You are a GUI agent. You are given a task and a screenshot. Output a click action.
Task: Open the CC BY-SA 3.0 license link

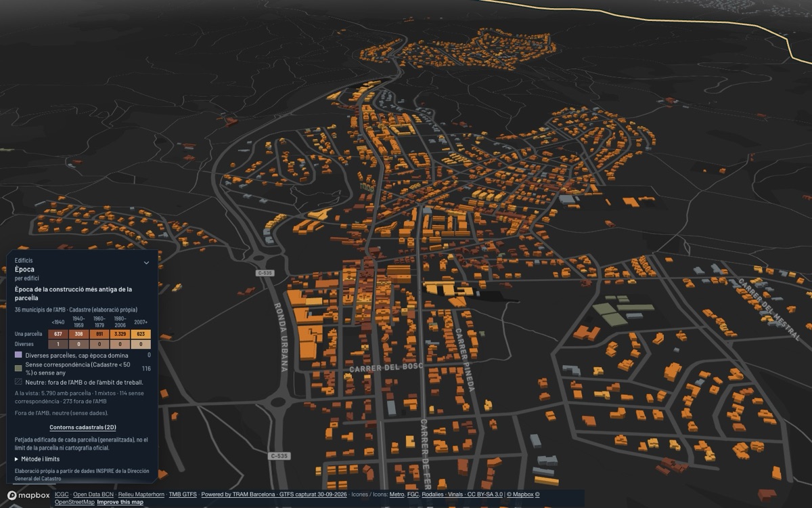click(485, 494)
